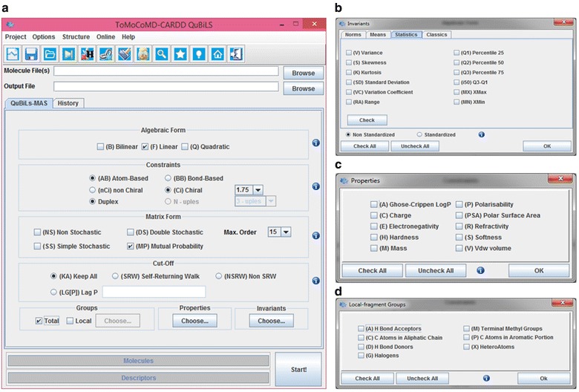
Task: Open the 1.75 chiral value dropdown
Action: click(258, 190)
